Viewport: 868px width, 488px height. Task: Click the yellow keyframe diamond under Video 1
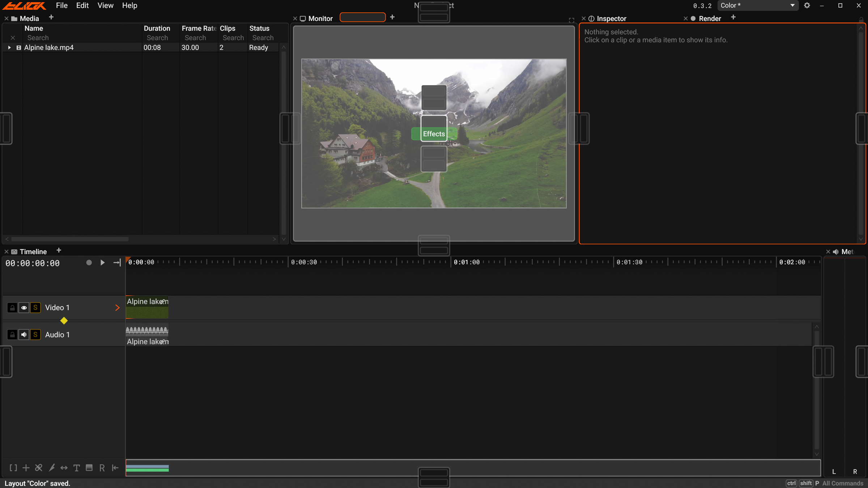coord(64,321)
